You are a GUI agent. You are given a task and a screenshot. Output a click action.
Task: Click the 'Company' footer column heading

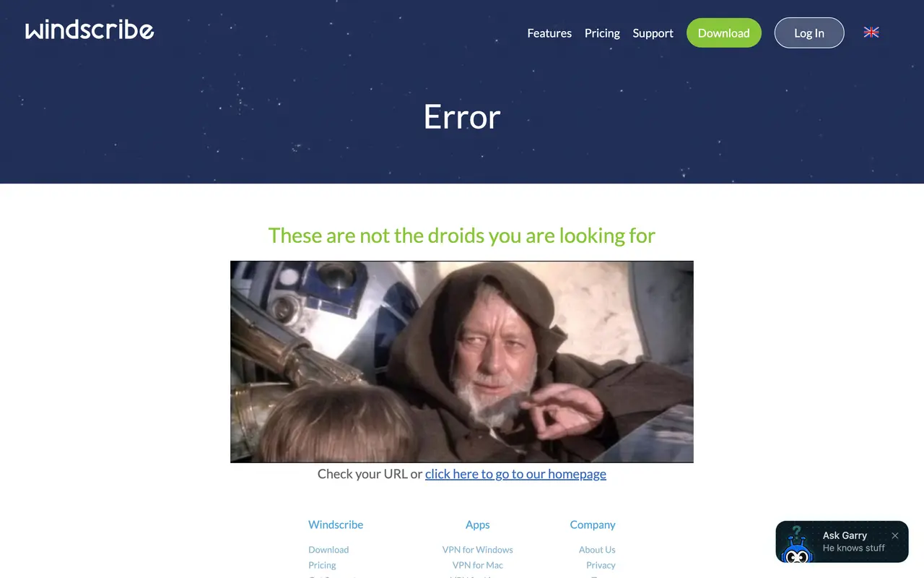(x=593, y=525)
